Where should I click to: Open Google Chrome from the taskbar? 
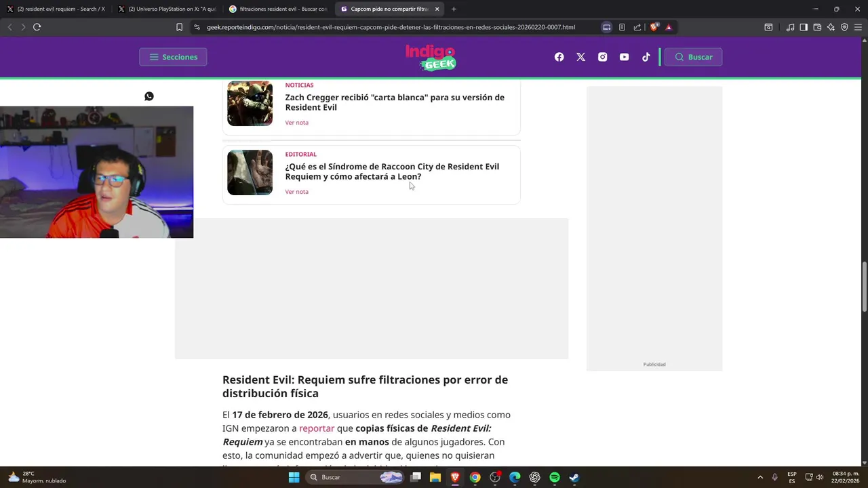click(x=475, y=477)
